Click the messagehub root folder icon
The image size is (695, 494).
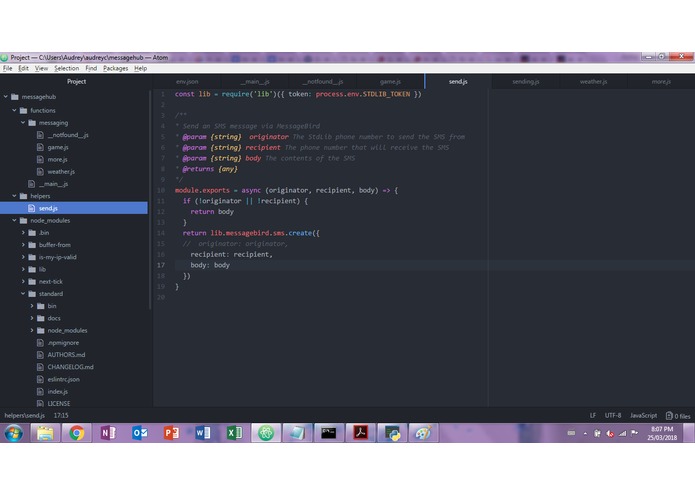[x=15, y=97]
